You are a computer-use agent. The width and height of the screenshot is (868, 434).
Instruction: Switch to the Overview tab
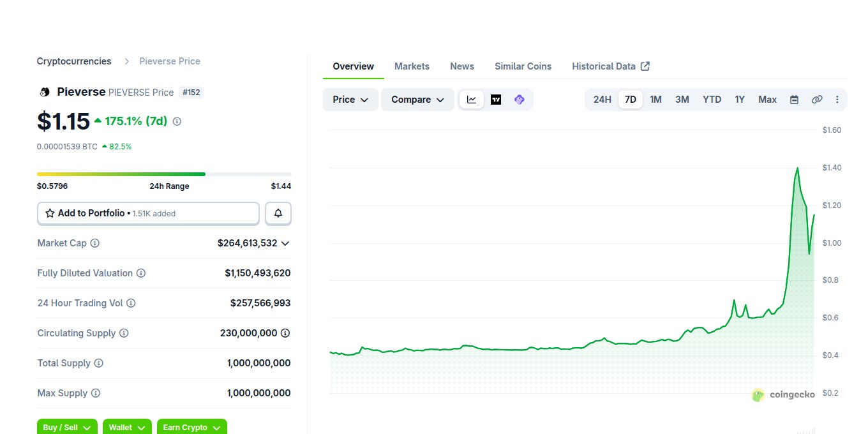point(354,66)
